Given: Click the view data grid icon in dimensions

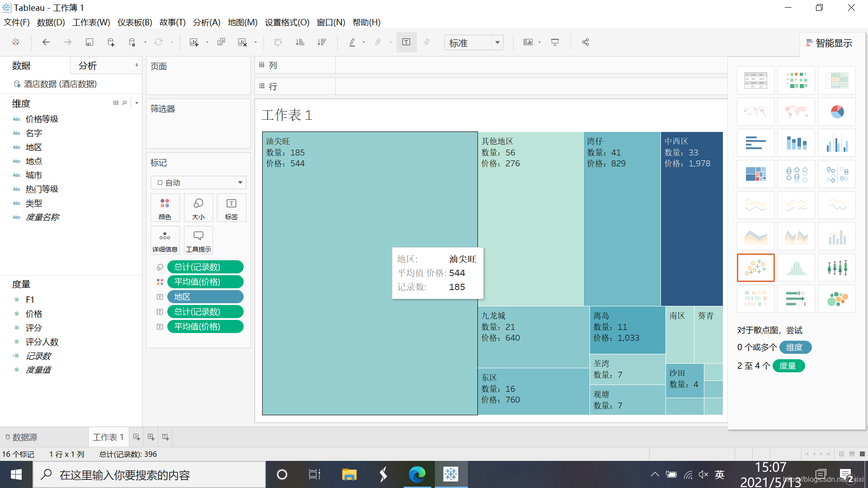Looking at the screenshot, I should point(116,103).
